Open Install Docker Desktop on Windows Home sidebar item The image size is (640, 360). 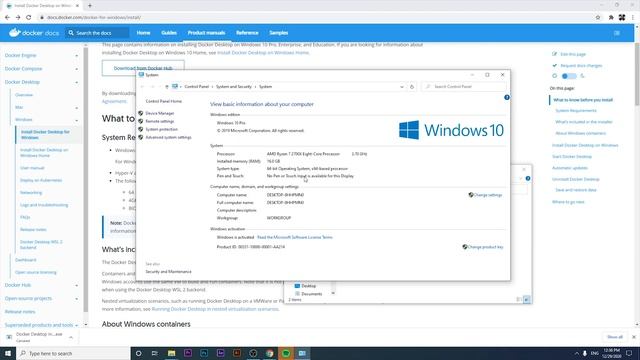(x=44, y=153)
